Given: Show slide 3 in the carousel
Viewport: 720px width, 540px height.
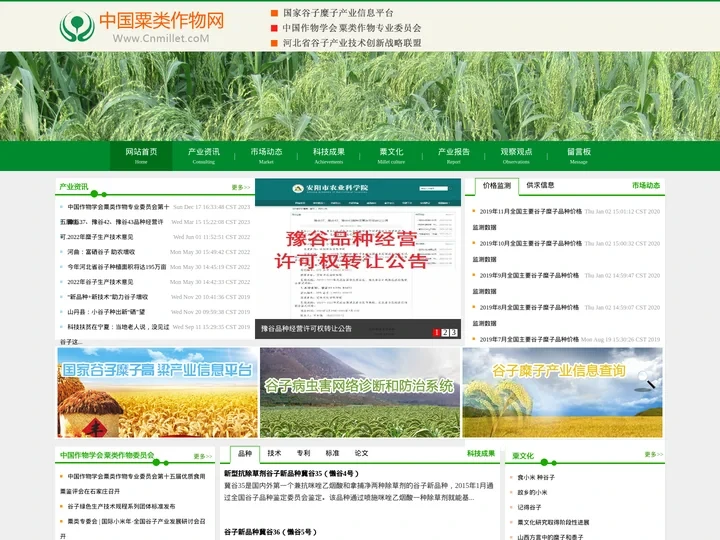Looking at the screenshot, I should 453,332.
